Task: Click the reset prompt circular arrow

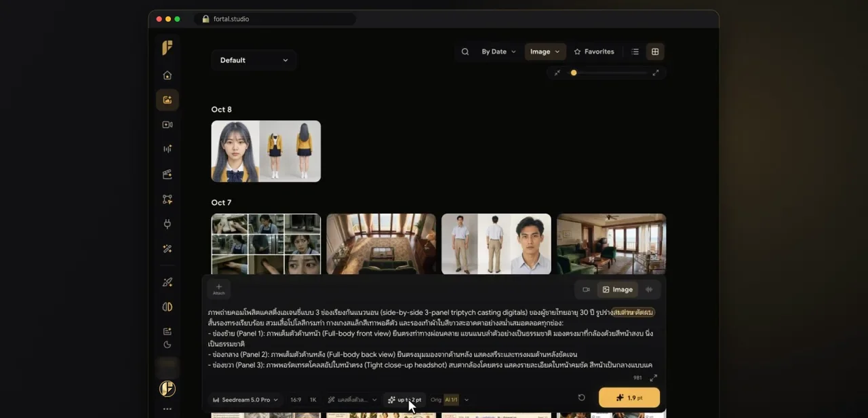Action: point(581,398)
